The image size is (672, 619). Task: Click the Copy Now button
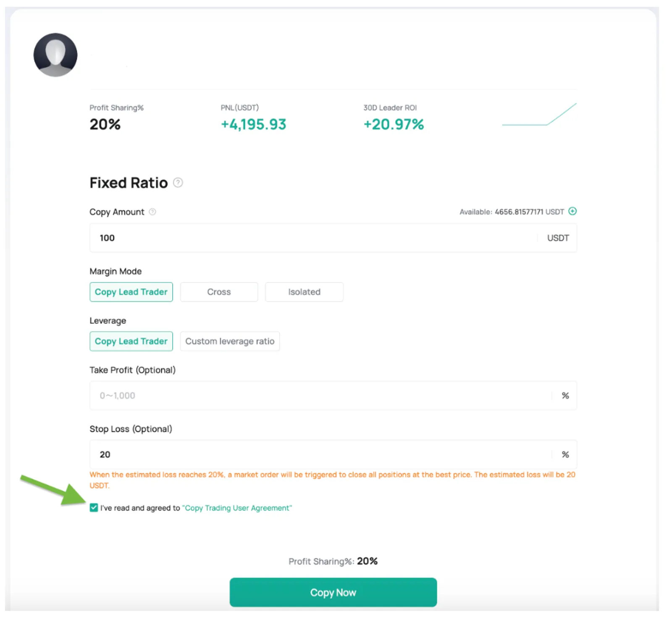coord(333,592)
